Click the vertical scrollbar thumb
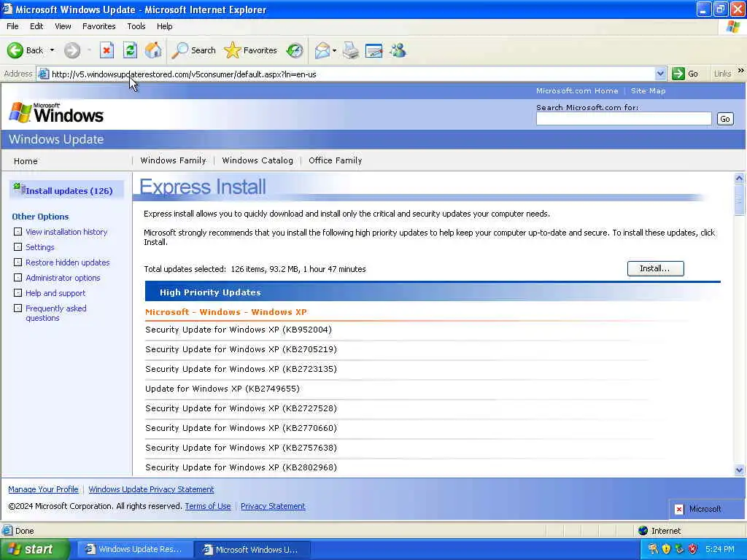 [740, 200]
